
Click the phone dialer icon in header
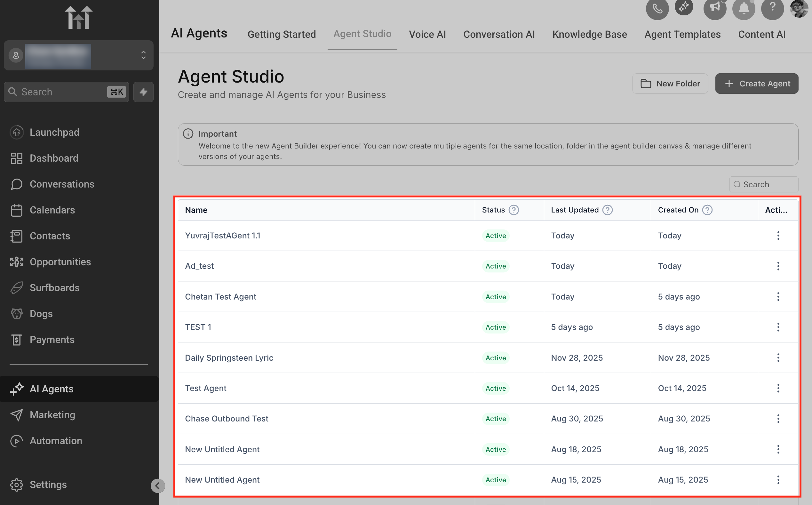click(x=657, y=8)
